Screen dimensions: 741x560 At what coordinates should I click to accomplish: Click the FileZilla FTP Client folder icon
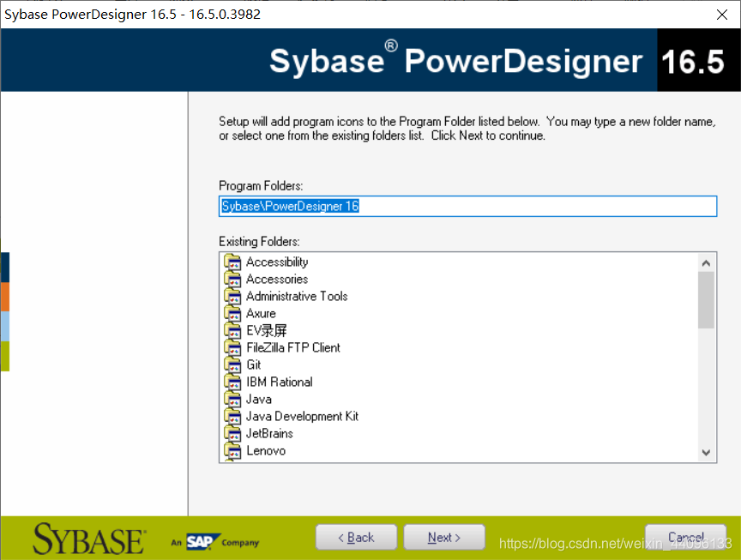[232, 348]
